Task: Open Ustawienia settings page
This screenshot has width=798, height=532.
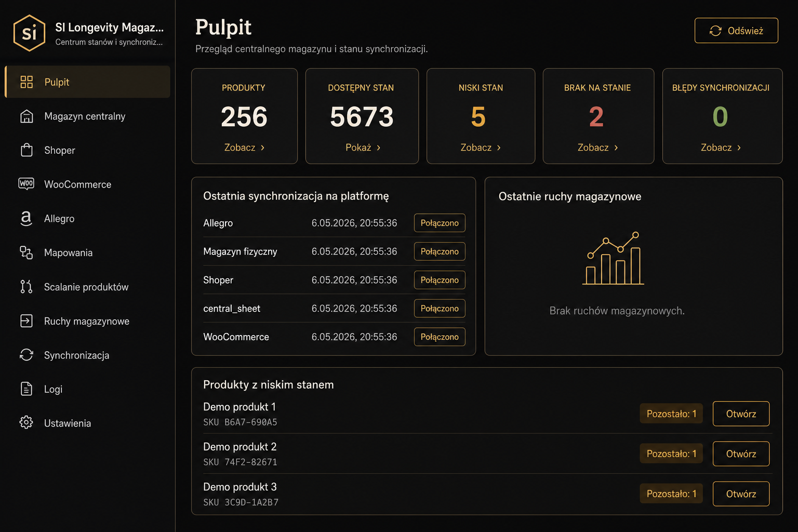Action: [87, 423]
